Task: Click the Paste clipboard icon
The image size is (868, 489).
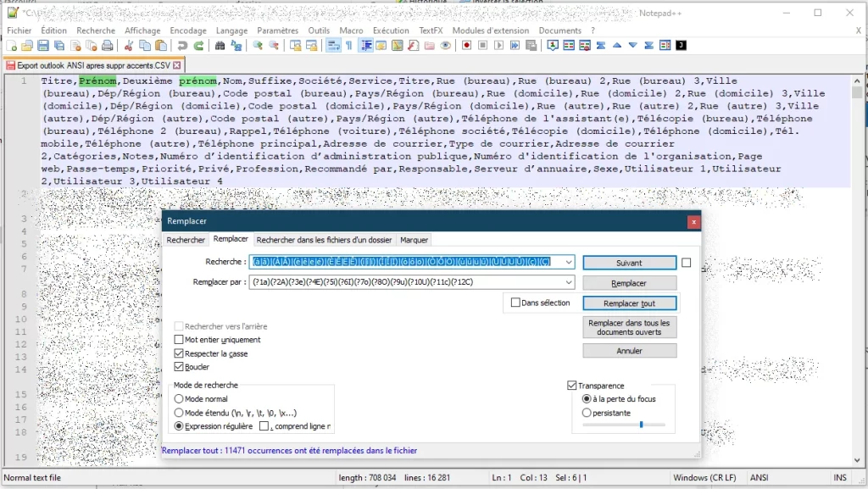Action: pyautogui.click(x=161, y=46)
